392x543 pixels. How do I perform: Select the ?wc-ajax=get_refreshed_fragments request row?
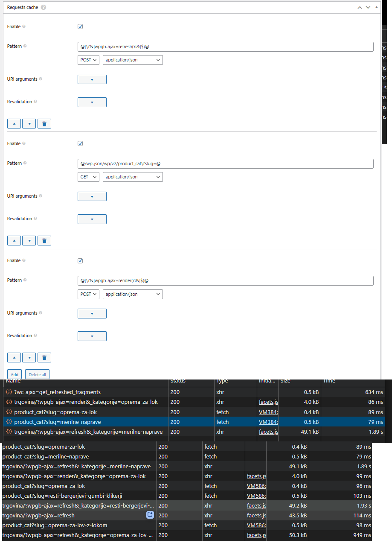click(194, 392)
